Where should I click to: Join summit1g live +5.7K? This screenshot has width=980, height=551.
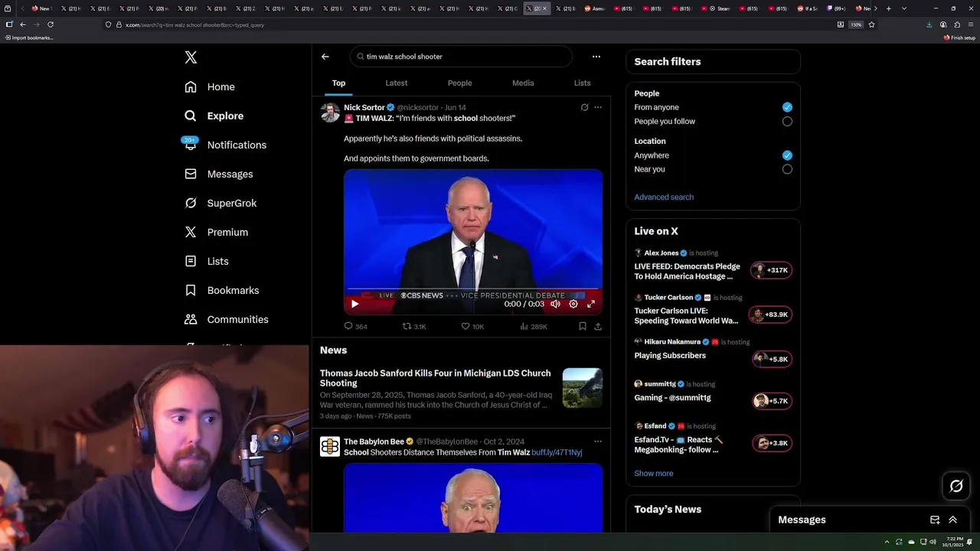[771, 401]
